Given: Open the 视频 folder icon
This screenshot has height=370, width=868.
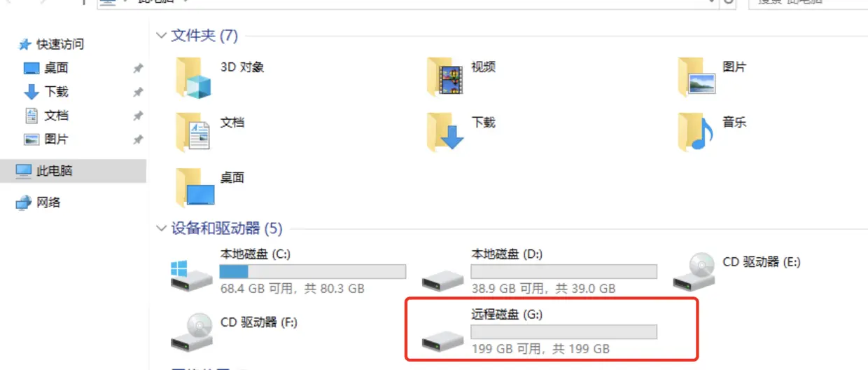Looking at the screenshot, I should point(445,76).
